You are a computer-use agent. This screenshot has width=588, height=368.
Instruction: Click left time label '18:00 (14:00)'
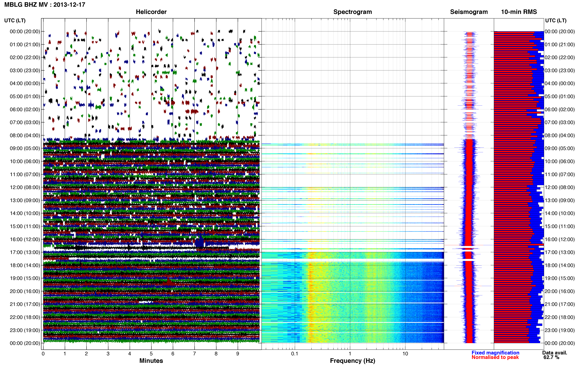click(25, 265)
